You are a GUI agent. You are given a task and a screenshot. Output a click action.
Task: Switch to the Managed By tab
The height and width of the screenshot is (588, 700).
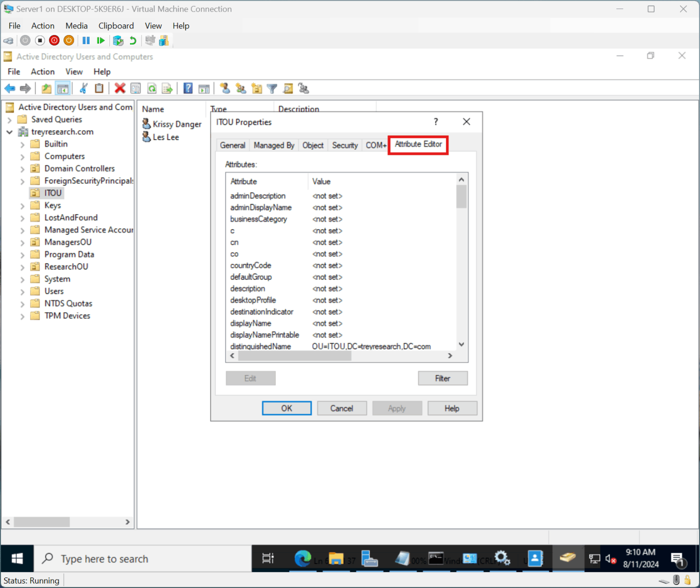coord(274,145)
